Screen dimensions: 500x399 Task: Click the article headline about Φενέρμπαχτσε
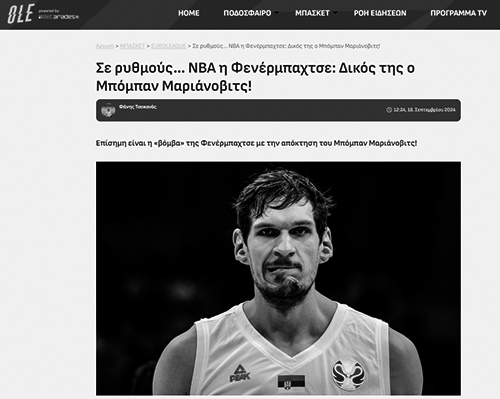click(x=255, y=77)
